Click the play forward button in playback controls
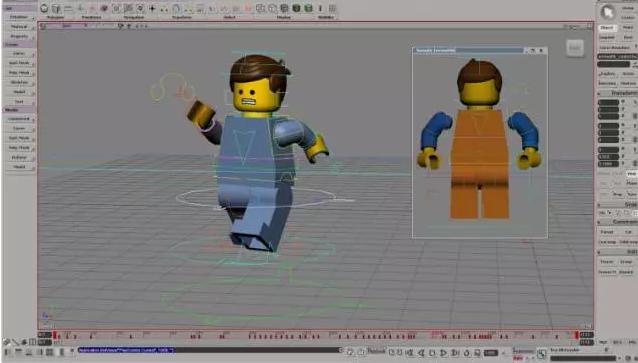Viewport: 638px width, 363px height. (444, 353)
